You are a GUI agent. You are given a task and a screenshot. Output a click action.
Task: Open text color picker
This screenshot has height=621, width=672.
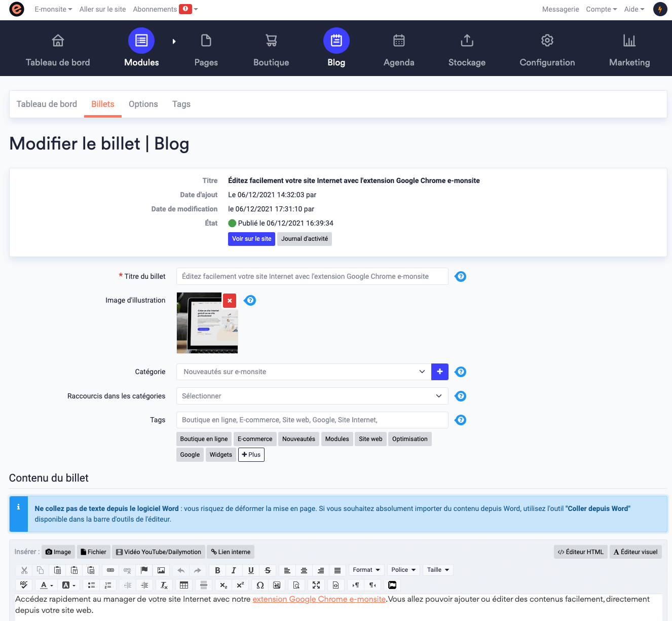click(46, 585)
